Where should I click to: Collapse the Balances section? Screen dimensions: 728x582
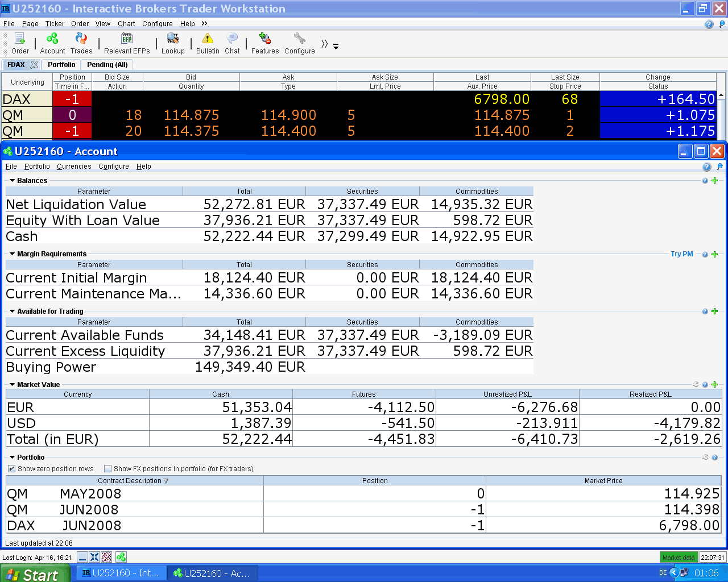pyautogui.click(x=13, y=181)
